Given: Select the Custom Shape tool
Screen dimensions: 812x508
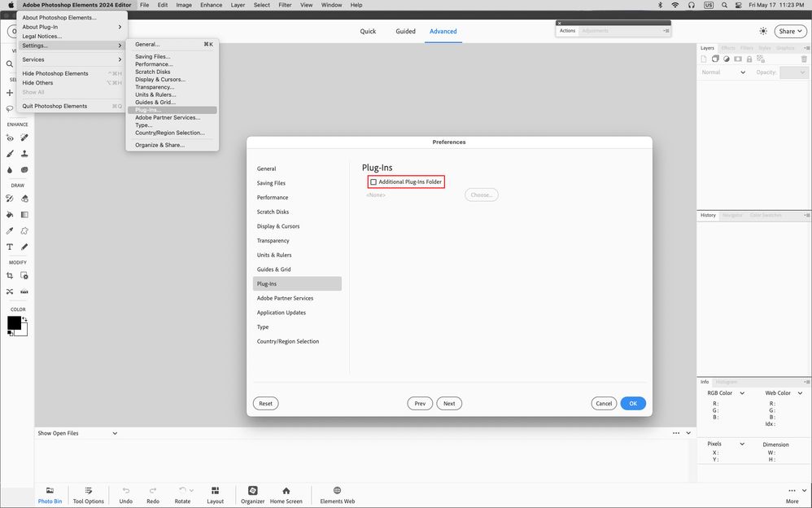Looking at the screenshot, I should point(24,230).
